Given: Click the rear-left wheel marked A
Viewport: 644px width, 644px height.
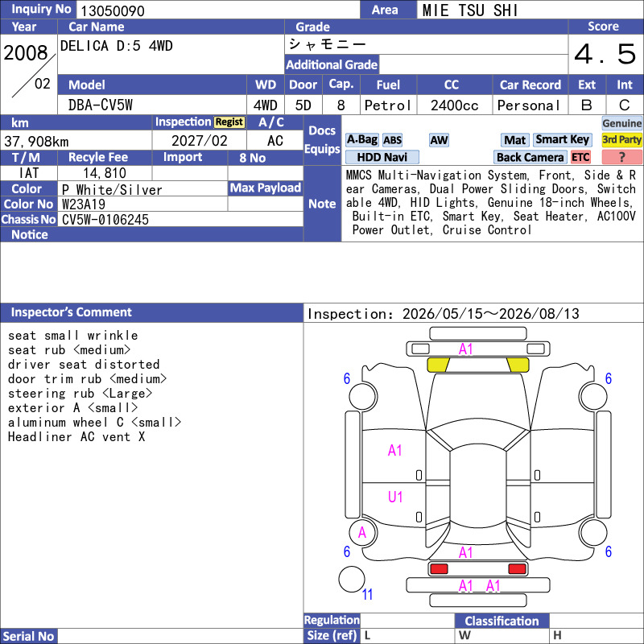Looking at the screenshot, I should 362,533.
